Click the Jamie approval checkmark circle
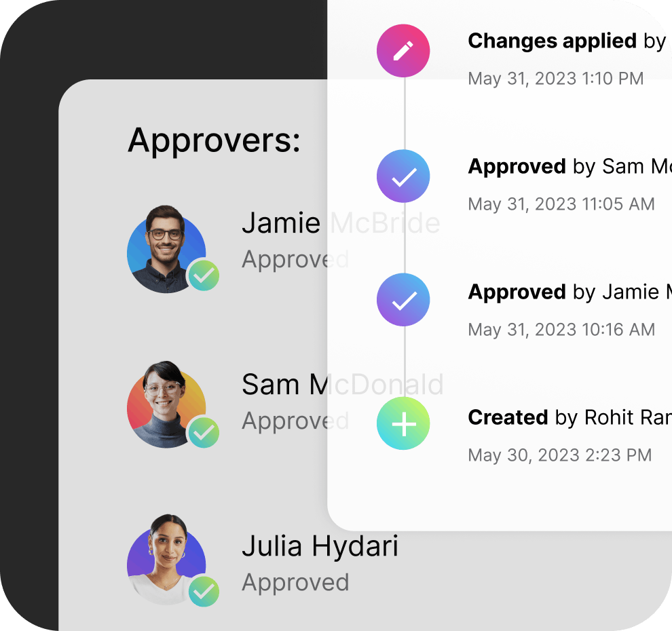Screen dimensions: 672x631 pyautogui.click(x=403, y=300)
